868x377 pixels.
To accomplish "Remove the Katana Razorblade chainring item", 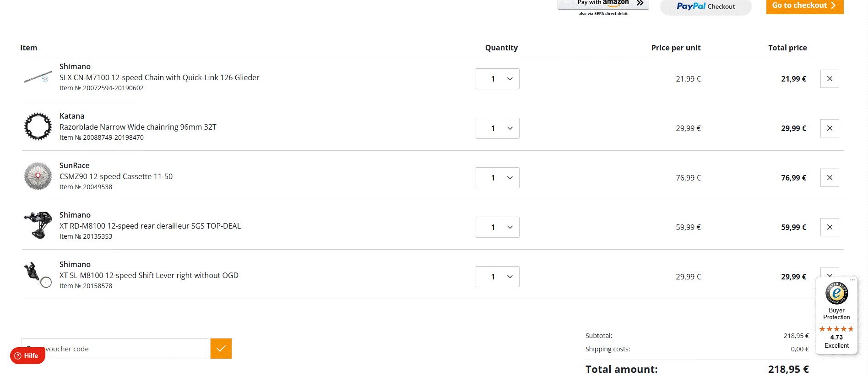I will pyautogui.click(x=830, y=128).
